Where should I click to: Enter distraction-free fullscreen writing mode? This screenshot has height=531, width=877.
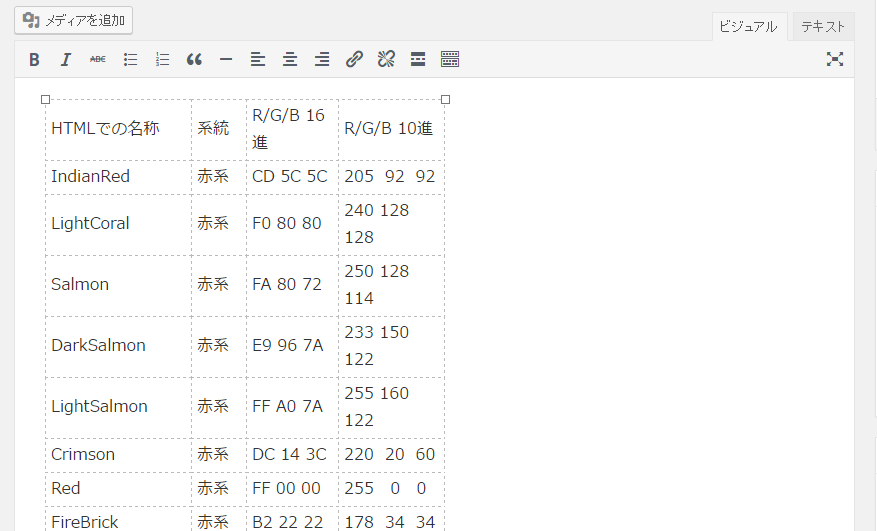(835, 60)
